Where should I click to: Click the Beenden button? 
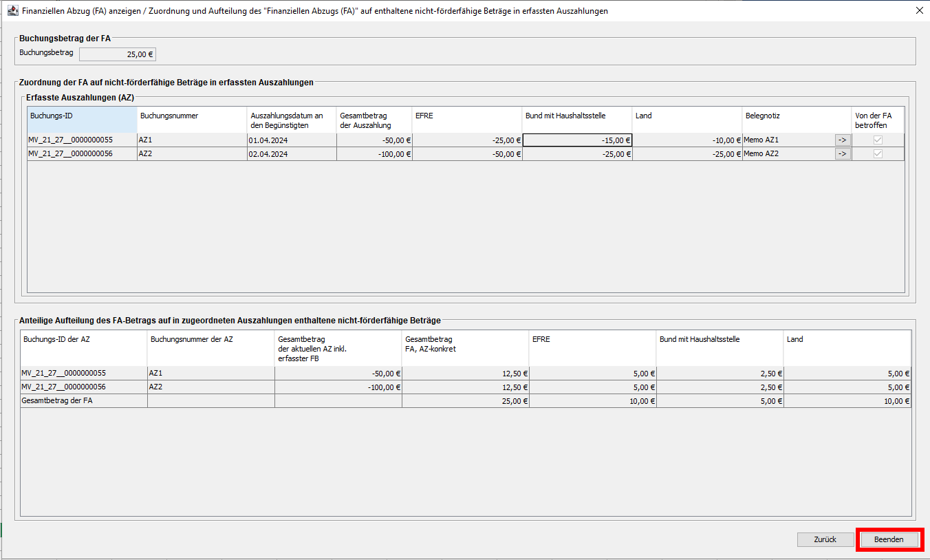pos(888,539)
